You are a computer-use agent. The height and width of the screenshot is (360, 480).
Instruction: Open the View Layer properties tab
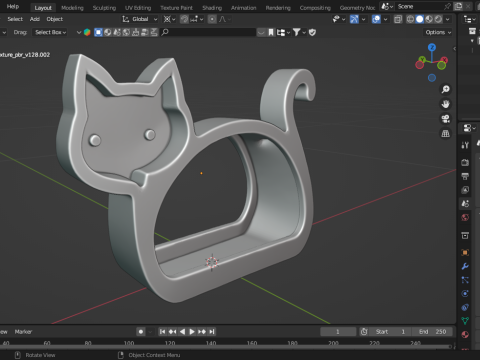coord(465,190)
